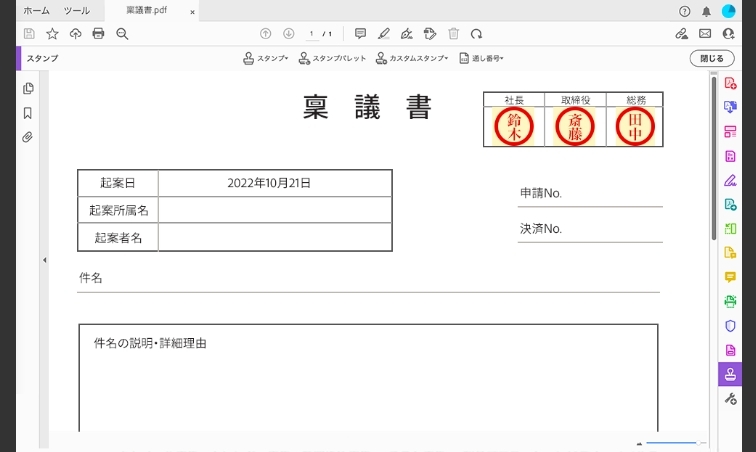Screen dimensions: 756x452
Task: Send the file by email
Action: point(705,34)
